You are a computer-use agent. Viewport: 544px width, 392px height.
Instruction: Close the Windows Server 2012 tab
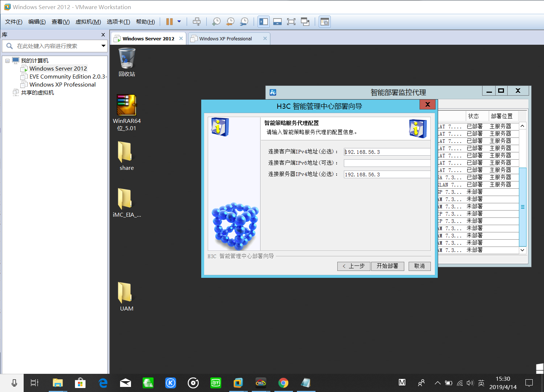[181, 39]
